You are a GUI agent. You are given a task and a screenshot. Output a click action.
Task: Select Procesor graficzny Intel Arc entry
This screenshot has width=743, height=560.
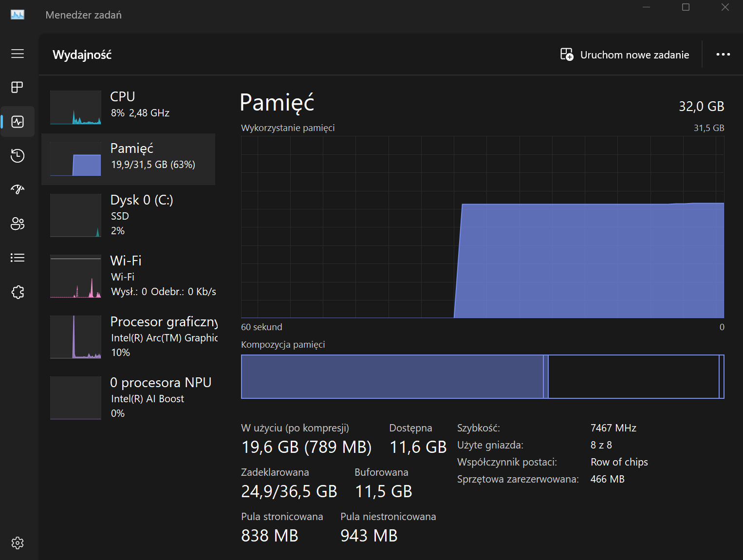click(129, 337)
